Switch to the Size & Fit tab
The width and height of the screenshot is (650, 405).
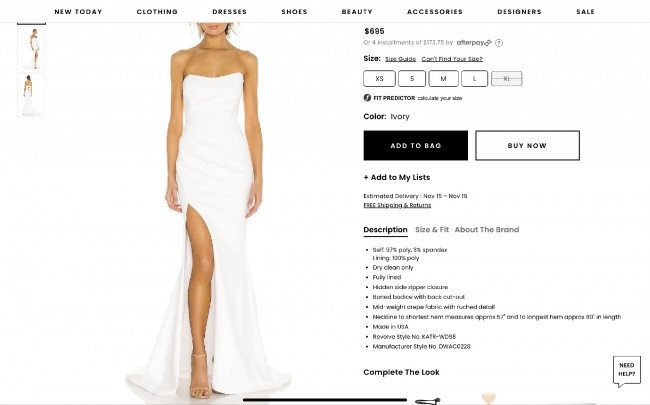[x=432, y=230]
